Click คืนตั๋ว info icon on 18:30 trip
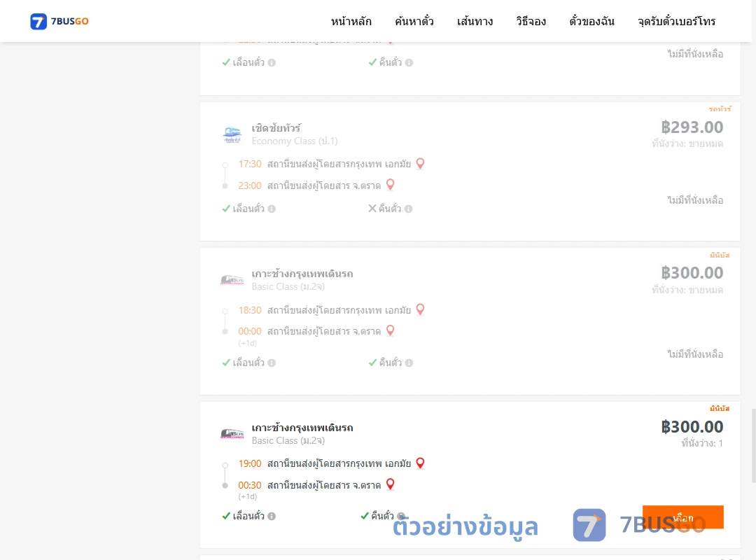 tap(409, 363)
